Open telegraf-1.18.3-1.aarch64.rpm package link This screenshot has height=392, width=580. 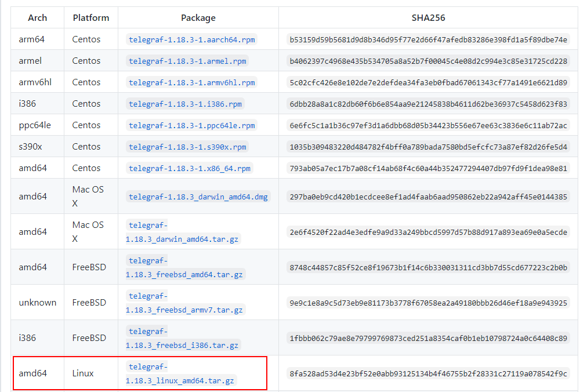click(x=191, y=39)
